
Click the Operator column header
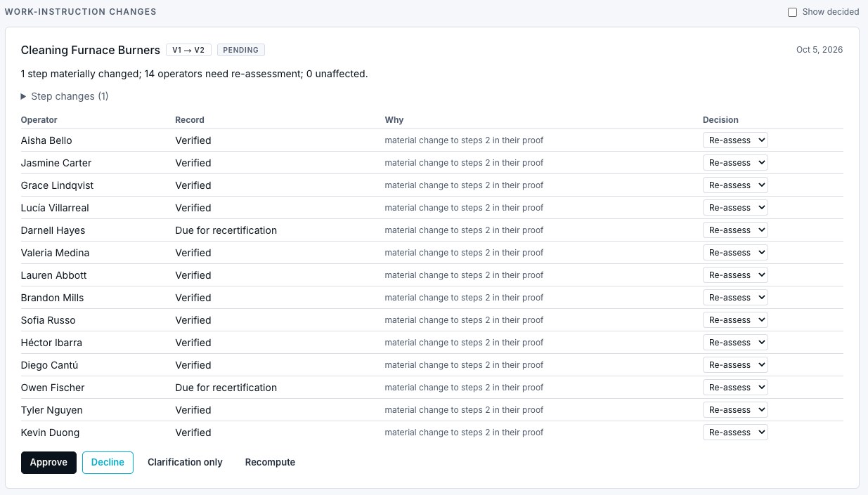(39, 120)
